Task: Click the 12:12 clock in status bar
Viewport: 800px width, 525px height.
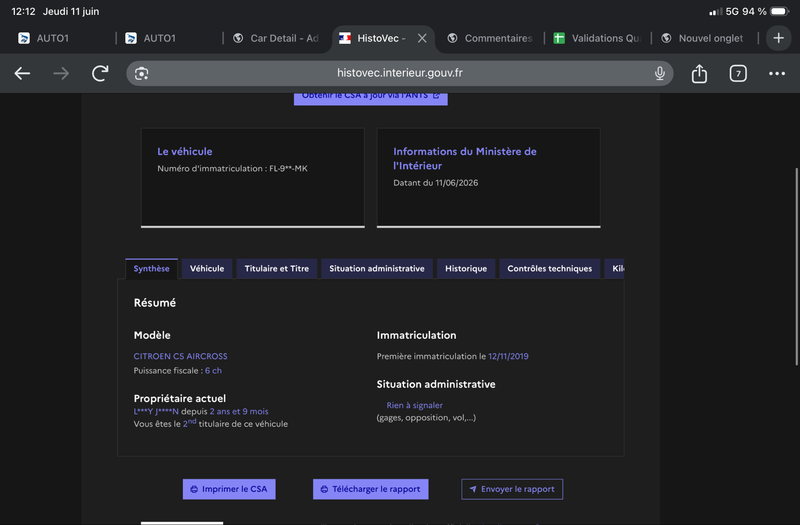Action: click(23, 11)
